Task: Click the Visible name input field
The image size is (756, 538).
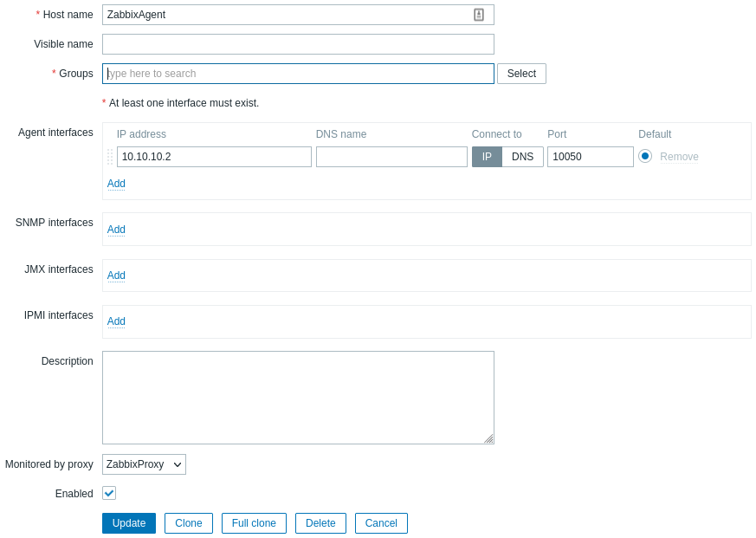Action: click(x=298, y=44)
